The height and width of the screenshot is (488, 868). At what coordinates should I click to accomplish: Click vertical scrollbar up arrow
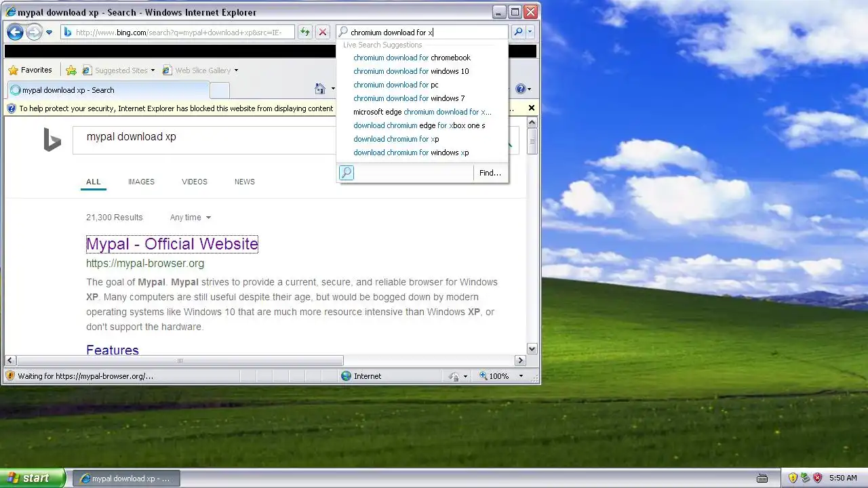point(532,123)
